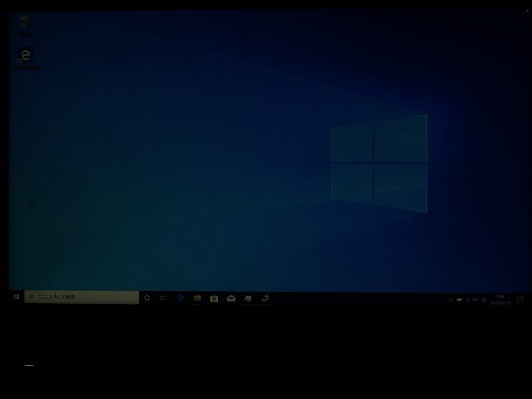This screenshot has height=399, width=532.
Task: Toggle the IME input mode A indicator
Action: click(x=484, y=300)
